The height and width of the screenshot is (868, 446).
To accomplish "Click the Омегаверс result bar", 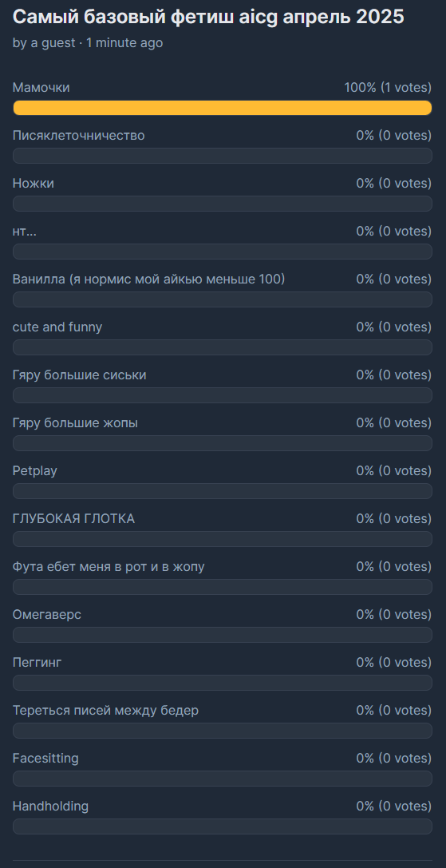I will tap(222, 634).
